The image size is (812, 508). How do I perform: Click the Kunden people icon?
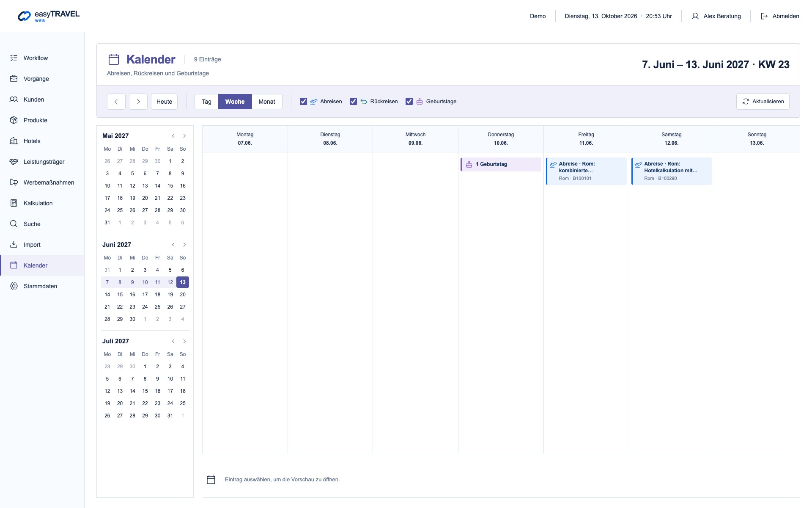tap(14, 99)
